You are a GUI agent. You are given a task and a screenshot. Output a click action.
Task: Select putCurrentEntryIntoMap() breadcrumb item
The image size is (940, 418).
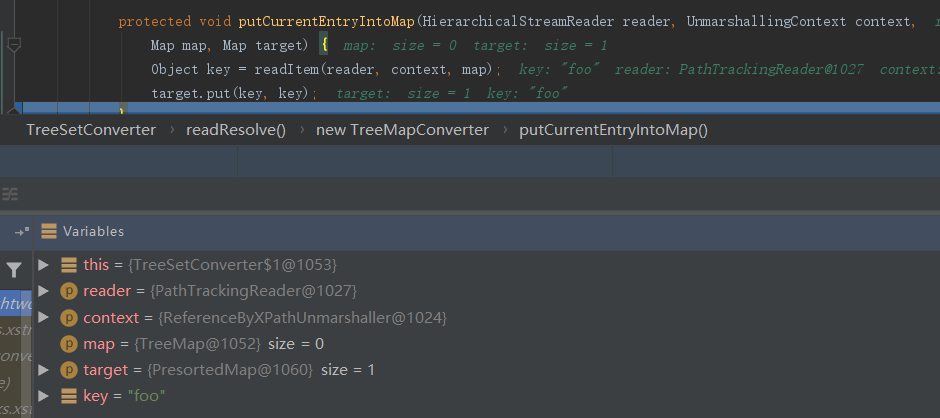tap(613, 130)
